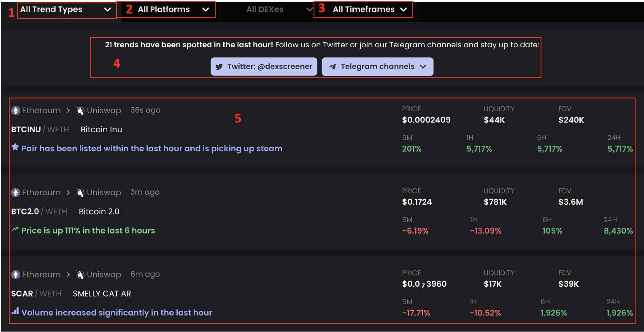Click the $781K liquidity value
This screenshot has width=644, height=332.
tap(495, 202)
